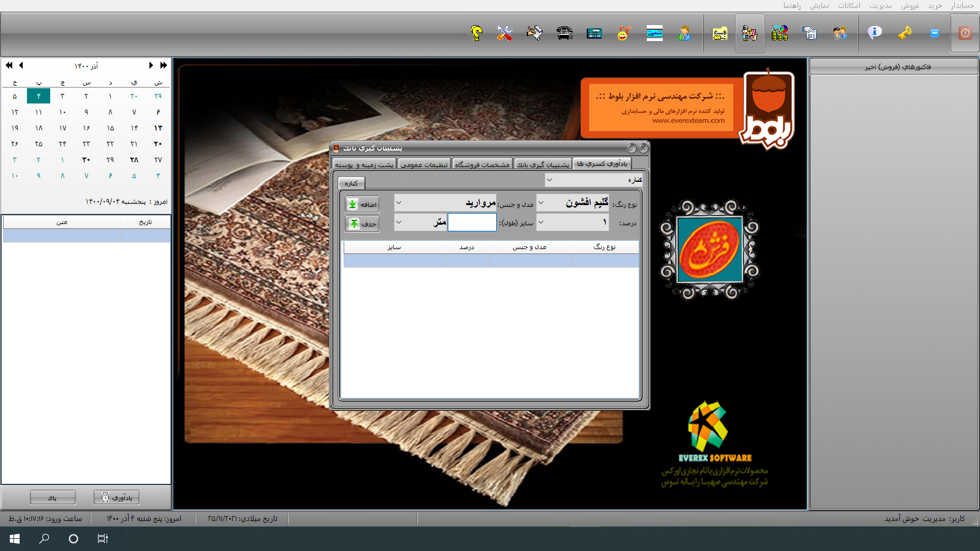Image resolution: width=980 pixels, height=551 pixels.
Task: Click the golden key icon
Action: click(905, 33)
